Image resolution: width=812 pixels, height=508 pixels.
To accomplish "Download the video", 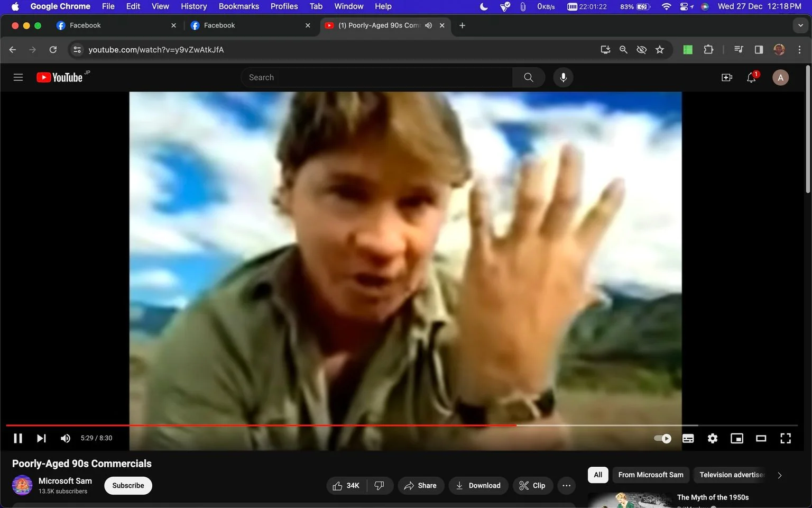I will point(478,485).
